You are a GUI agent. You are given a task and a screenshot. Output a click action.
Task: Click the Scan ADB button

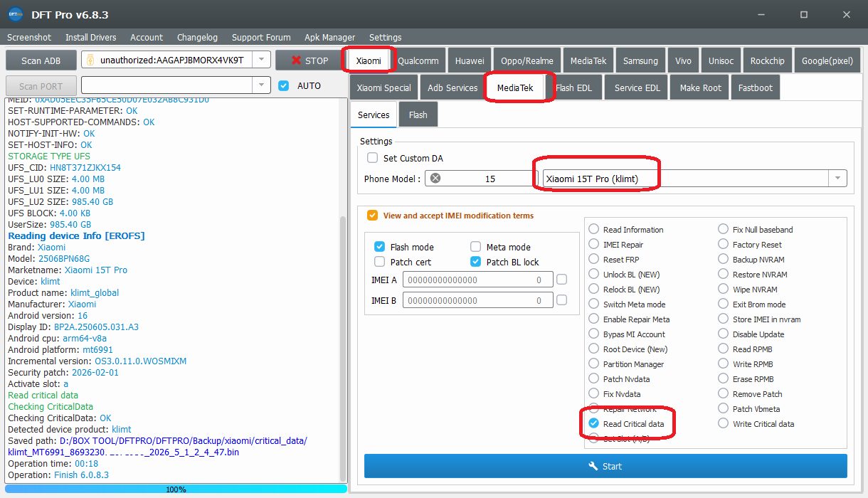click(41, 60)
